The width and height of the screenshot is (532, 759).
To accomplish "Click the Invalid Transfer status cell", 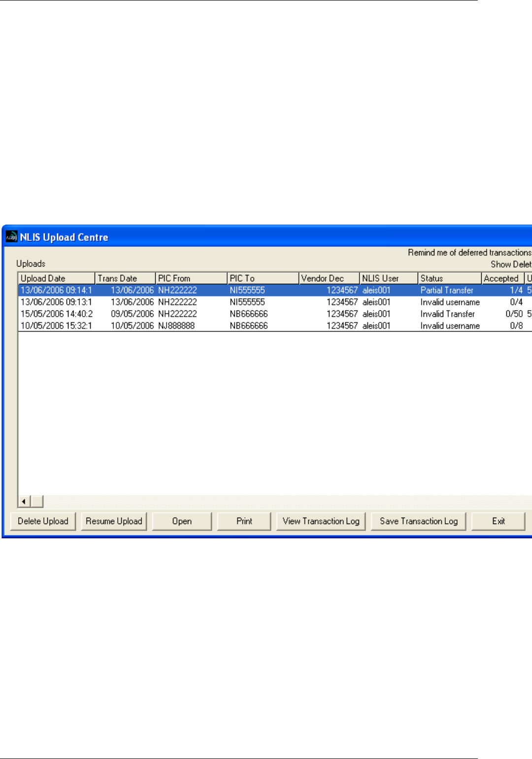I will point(447,314).
